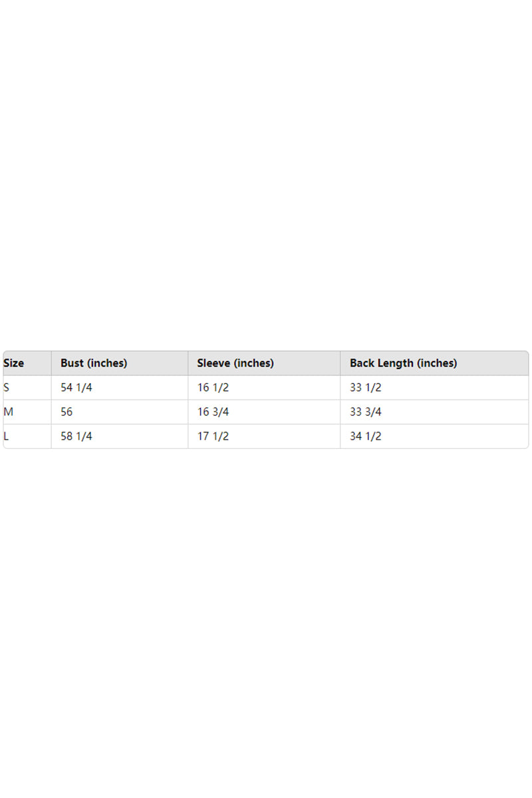This screenshot has height=798, width=532.
Task: Click the 'Size' column header
Action: [x=14, y=363]
